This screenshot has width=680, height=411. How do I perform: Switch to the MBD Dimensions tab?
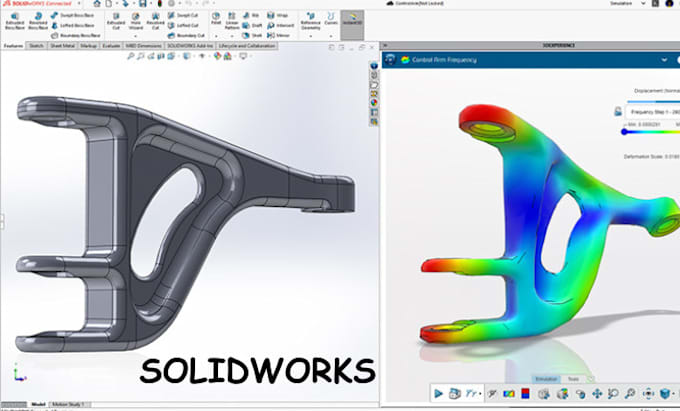click(x=144, y=46)
